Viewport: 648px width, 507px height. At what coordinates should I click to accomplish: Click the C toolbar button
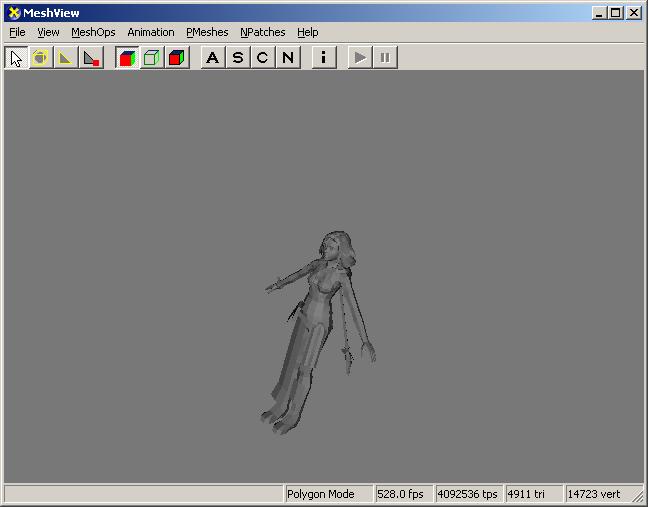[262, 57]
